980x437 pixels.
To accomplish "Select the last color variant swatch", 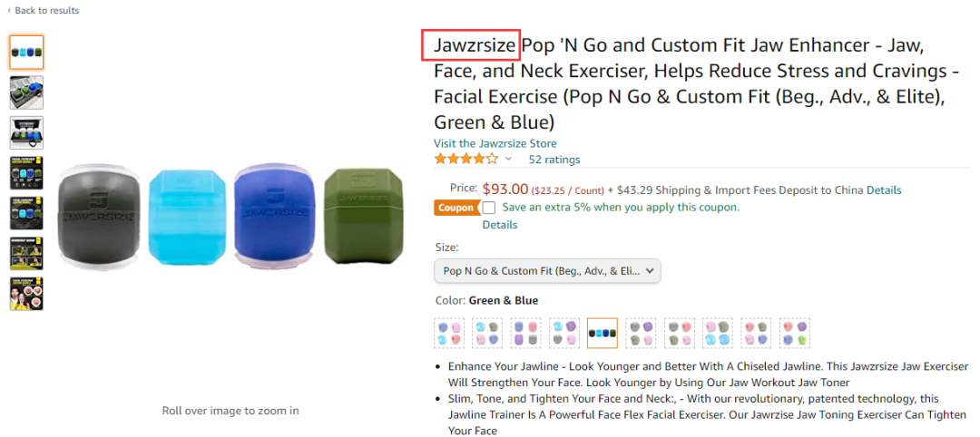I will (794, 333).
